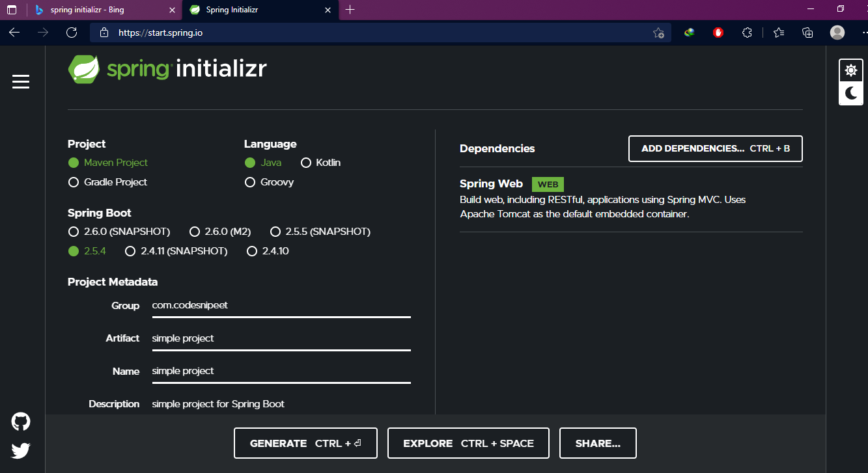The height and width of the screenshot is (473, 868).
Task: Click the Spring Initializr logo
Action: (x=167, y=69)
